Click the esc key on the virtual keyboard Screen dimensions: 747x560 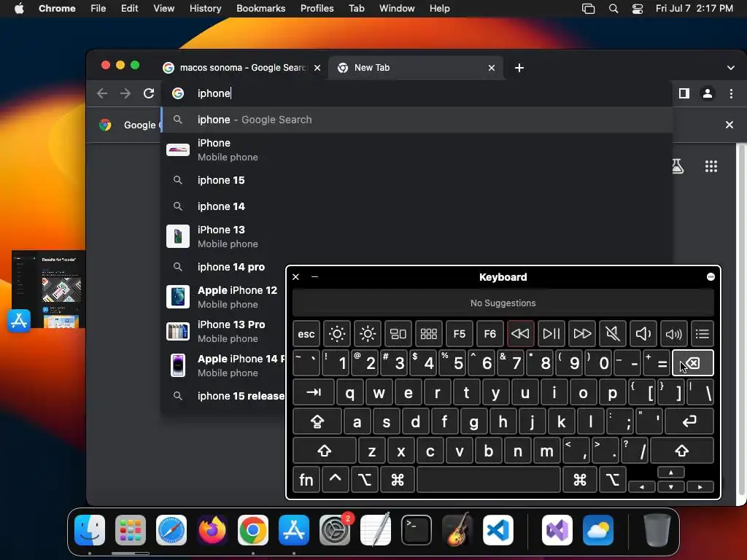(x=306, y=334)
